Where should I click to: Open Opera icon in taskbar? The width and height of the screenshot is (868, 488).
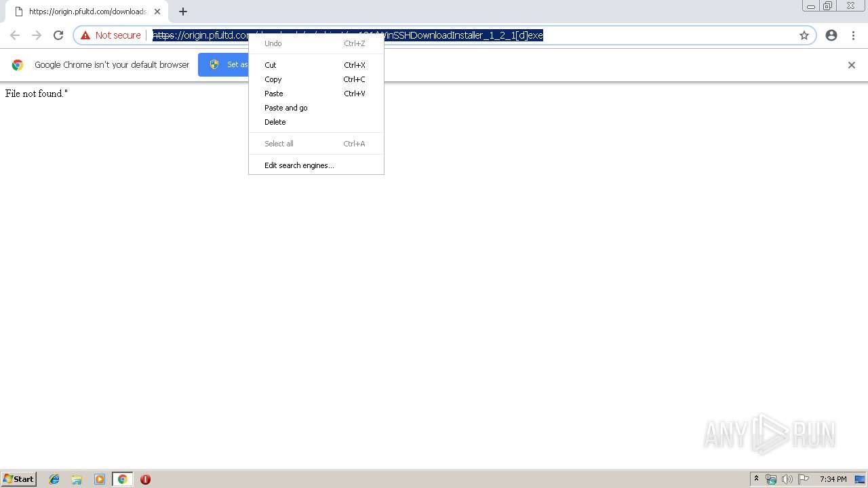click(x=145, y=479)
